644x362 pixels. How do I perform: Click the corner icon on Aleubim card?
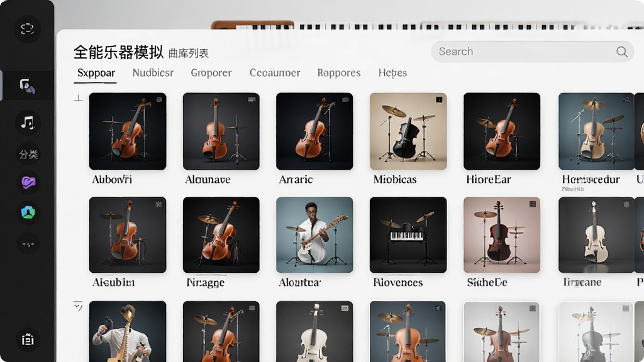point(158,204)
